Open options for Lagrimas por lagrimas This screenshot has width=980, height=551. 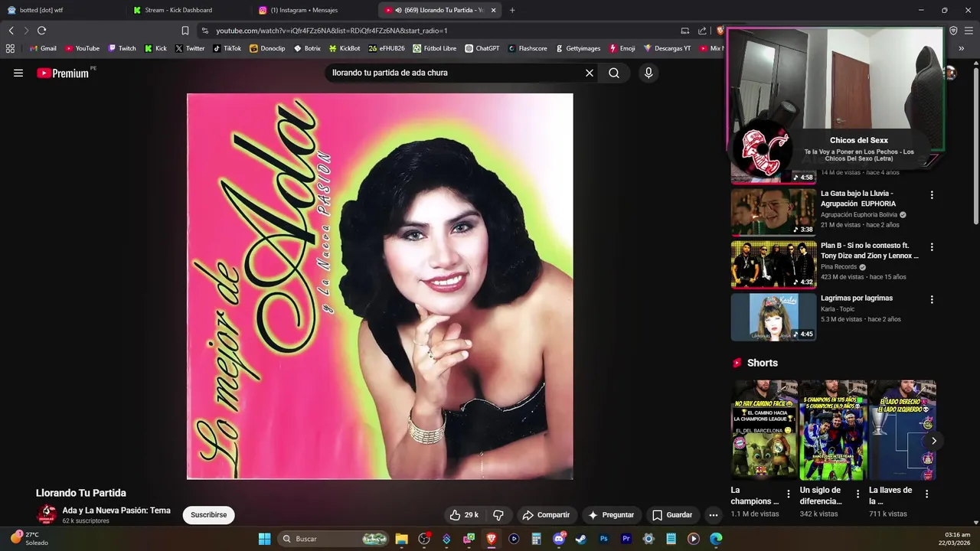[932, 299]
